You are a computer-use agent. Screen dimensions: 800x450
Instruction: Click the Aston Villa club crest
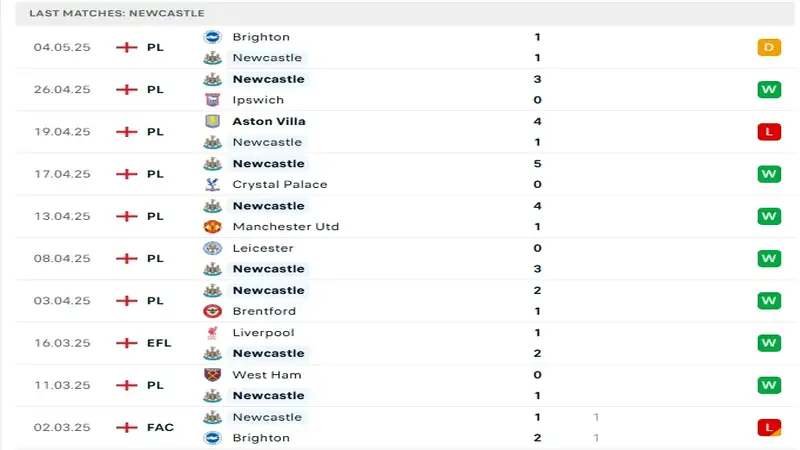click(212, 121)
